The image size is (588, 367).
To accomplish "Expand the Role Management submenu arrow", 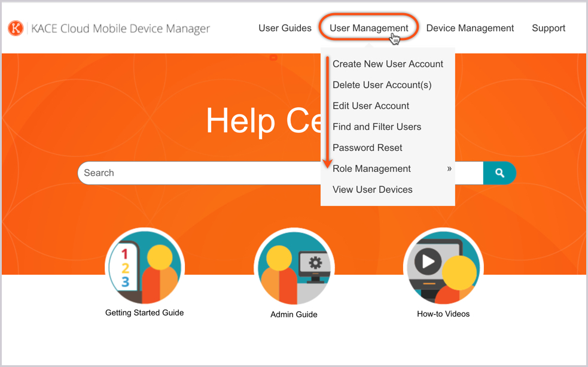I will tap(449, 169).
